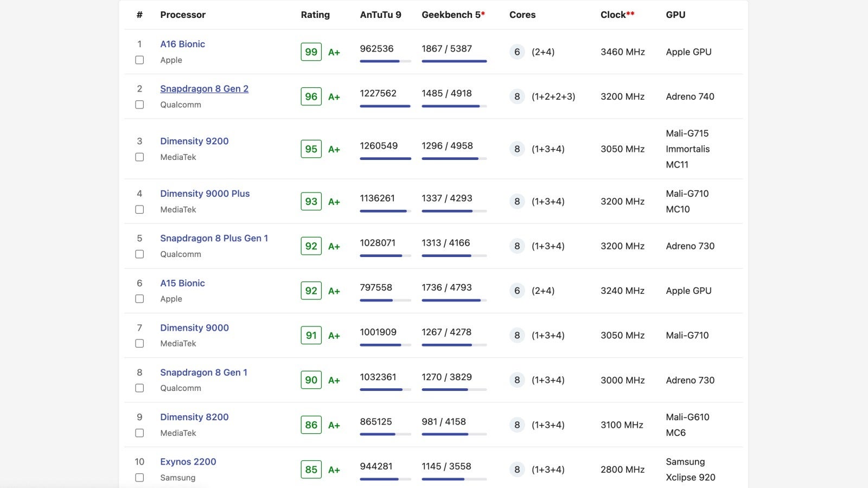
Task: Click the 86 rating badge for Dimensity 8200
Action: [x=311, y=425]
